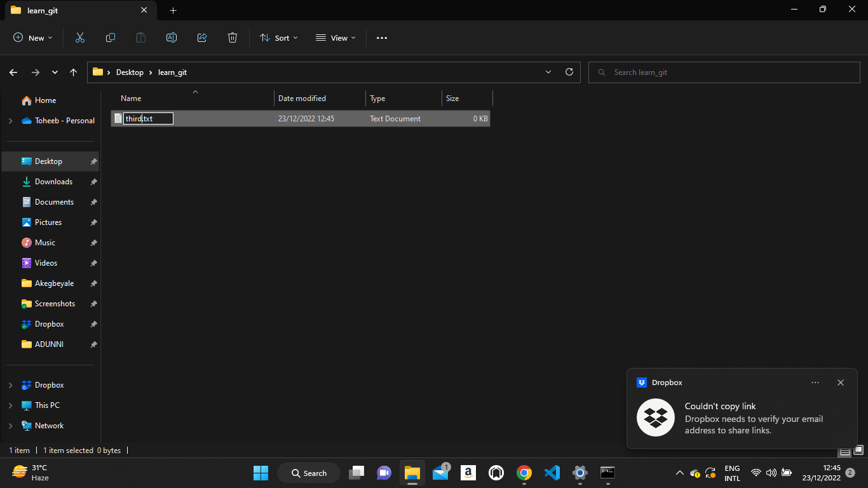Viewport: 868px width, 488px height.
Task: Click the Search learn_git field
Action: pyautogui.click(x=726, y=72)
